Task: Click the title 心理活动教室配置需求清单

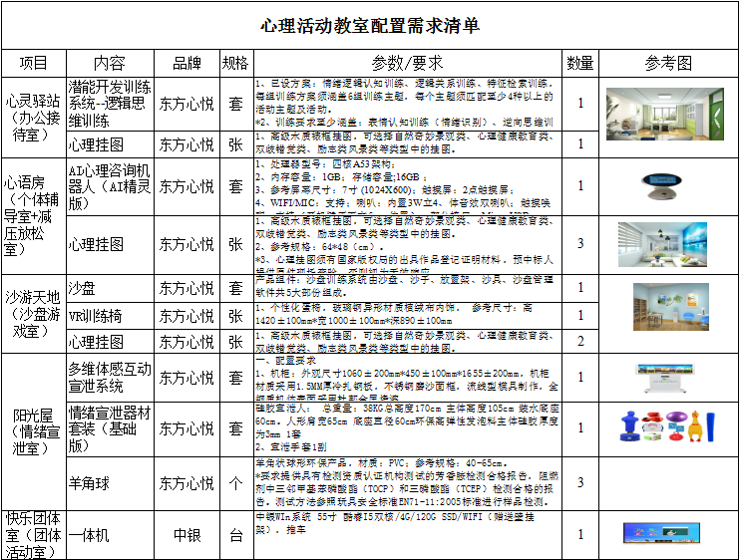Action: tap(370, 26)
